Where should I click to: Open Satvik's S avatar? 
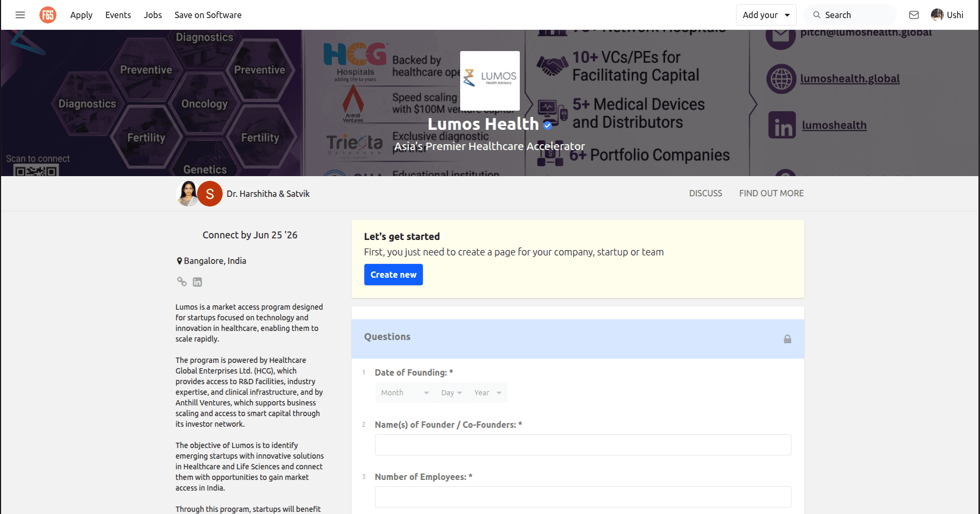[x=210, y=194]
